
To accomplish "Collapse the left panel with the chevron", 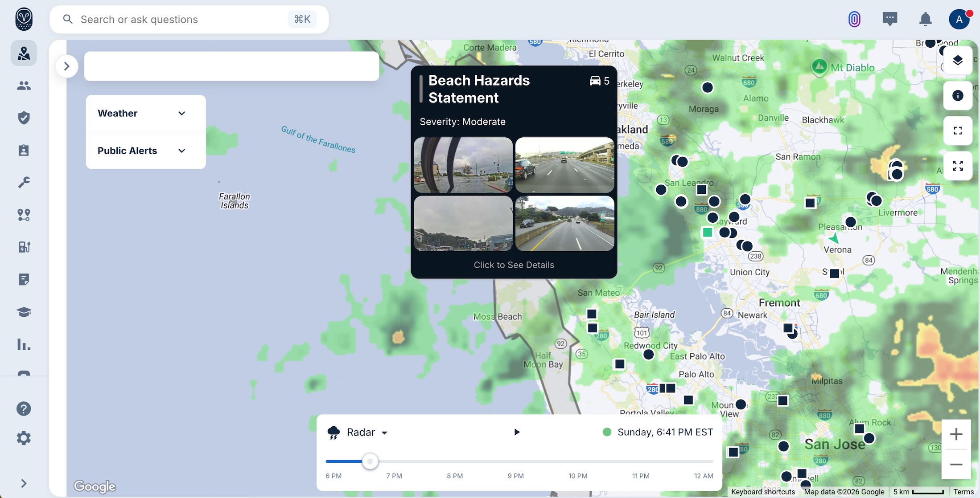I will 67,66.
